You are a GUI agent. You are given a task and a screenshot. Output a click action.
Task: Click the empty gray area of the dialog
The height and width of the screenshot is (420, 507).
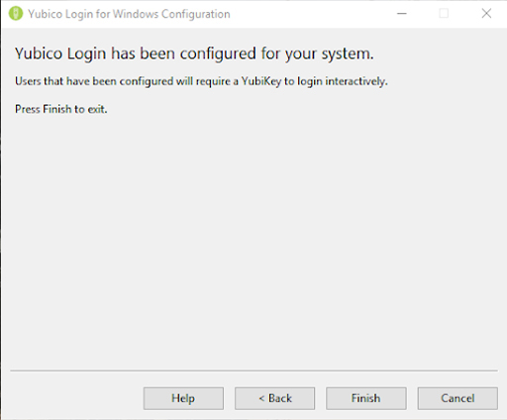click(x=253, y=241)
